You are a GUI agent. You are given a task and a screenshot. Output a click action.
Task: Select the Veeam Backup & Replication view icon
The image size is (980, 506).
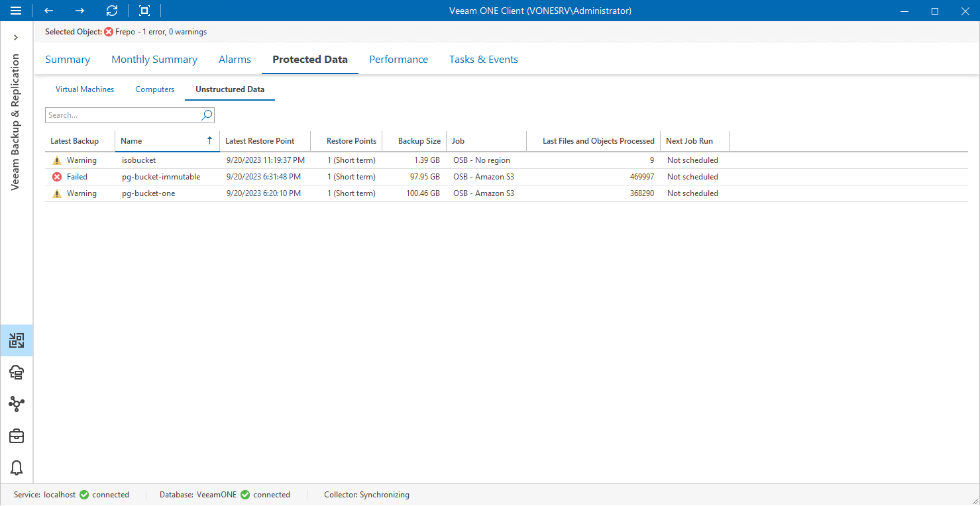pos(17,341)
